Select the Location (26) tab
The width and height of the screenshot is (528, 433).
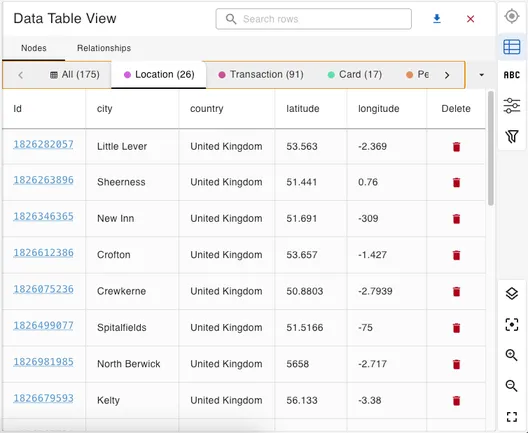click(x=159, y=75)
